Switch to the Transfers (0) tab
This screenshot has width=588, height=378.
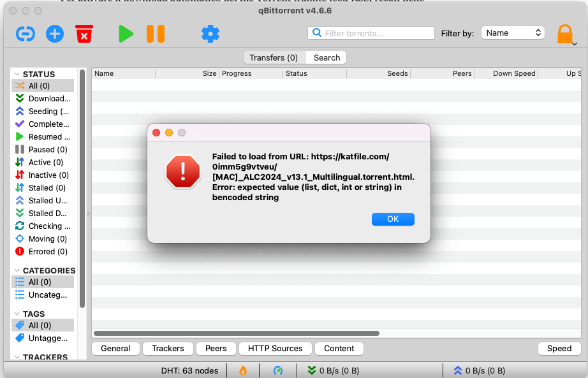(x=274, y=58)
